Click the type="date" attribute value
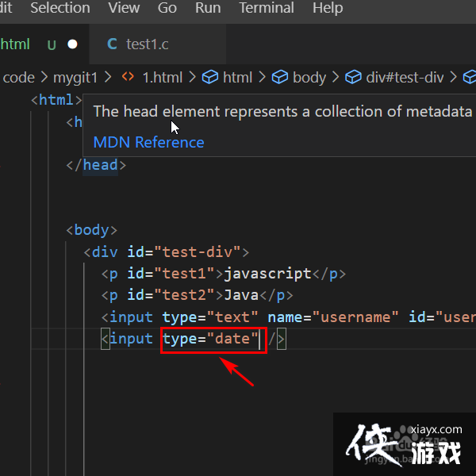 [x=232, y=339]
